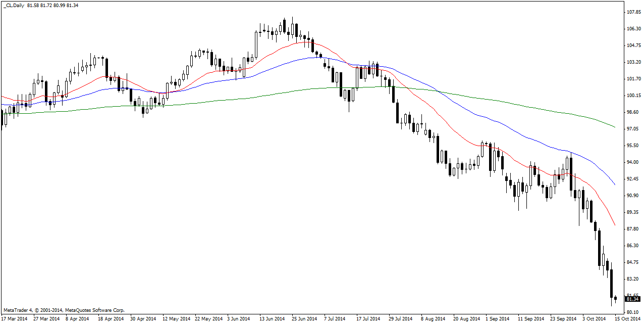Viewport: 644px width, 323px height.
Task: Select the 7 Jul 2014 date label
Action: [335, 319]
